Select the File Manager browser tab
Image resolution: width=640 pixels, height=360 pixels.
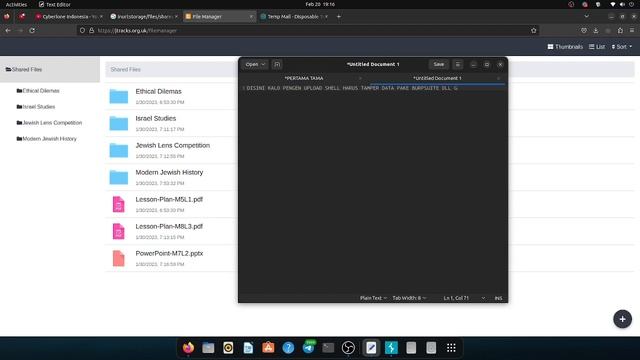pyautogui.click(x=219, y=17)
